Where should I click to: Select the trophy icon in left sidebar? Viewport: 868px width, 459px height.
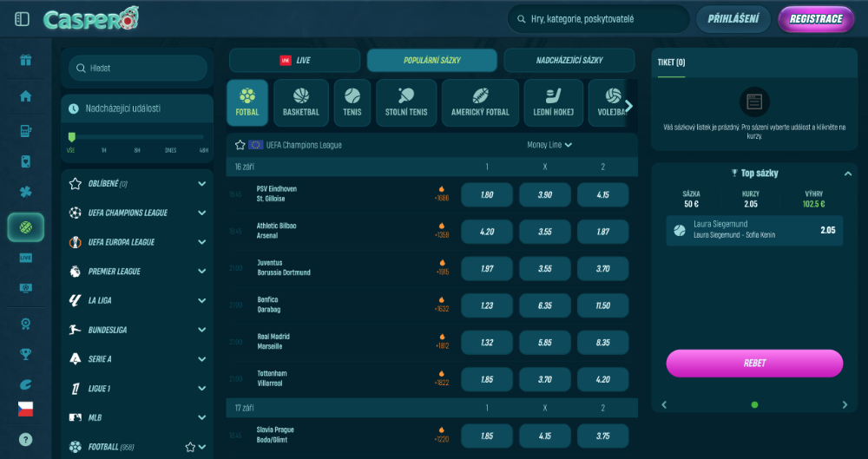click(x=25, y=353)
